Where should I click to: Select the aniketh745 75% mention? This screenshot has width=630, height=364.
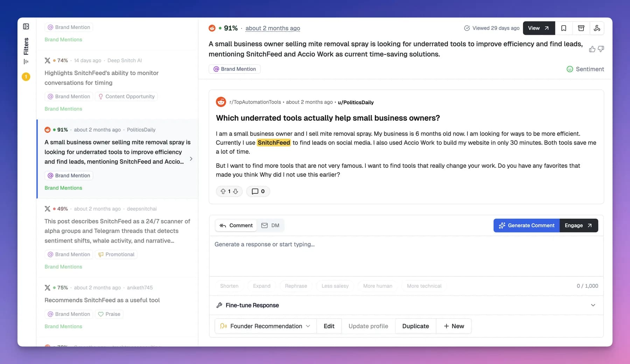(117, 307)
